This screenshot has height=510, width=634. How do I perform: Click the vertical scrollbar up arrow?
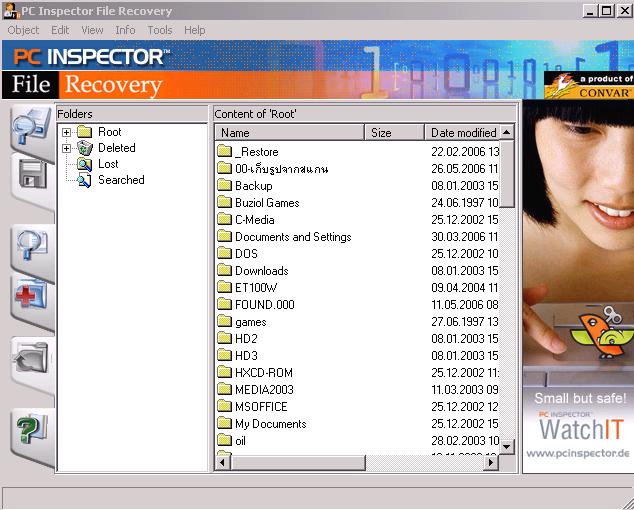pyautogui.click(x=507, y=132)
